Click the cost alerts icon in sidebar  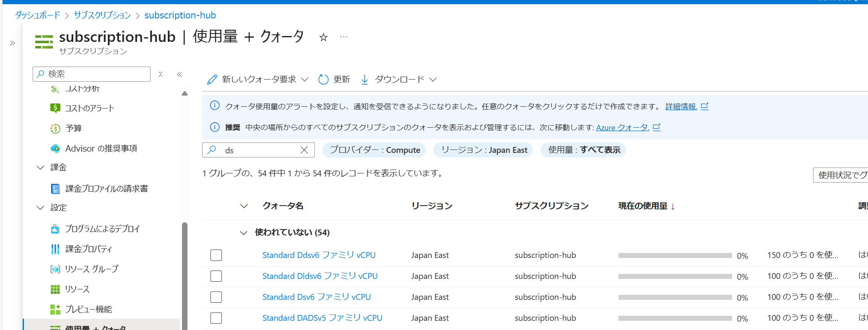55,108
